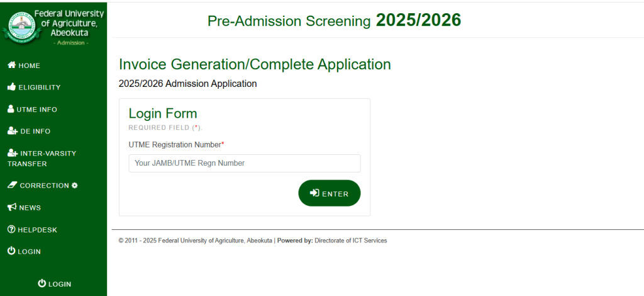Click the ENTER button
This screenshot has height=296, width=644.
click(330, 193)
